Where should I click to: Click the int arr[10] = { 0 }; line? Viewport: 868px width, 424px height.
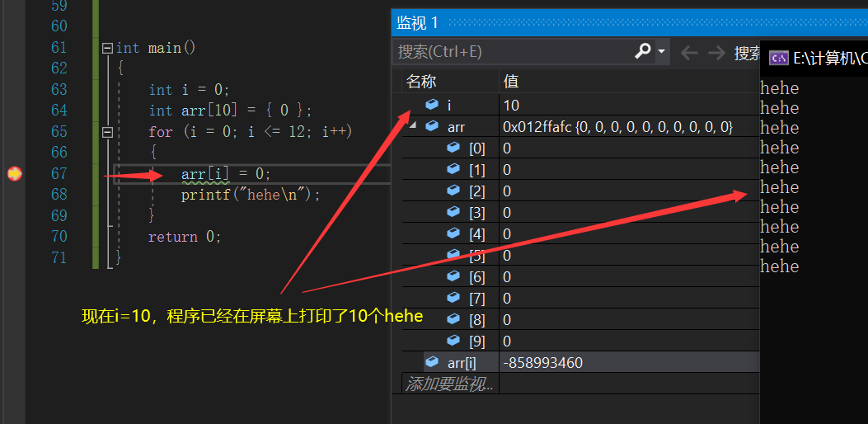tap(230, 111)
